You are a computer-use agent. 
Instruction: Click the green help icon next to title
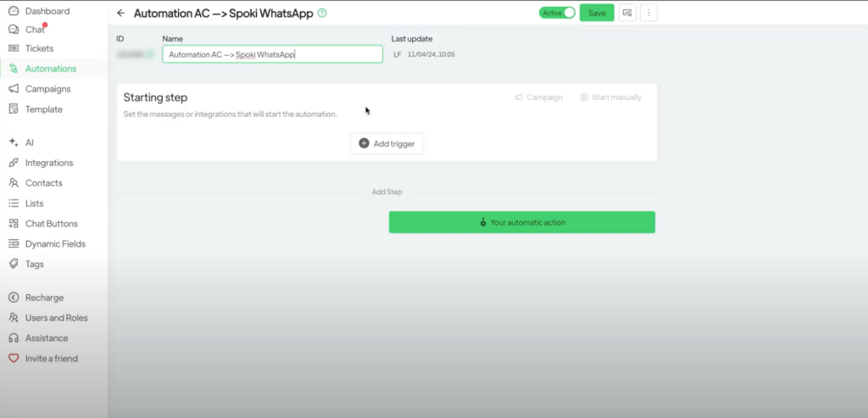321,13
